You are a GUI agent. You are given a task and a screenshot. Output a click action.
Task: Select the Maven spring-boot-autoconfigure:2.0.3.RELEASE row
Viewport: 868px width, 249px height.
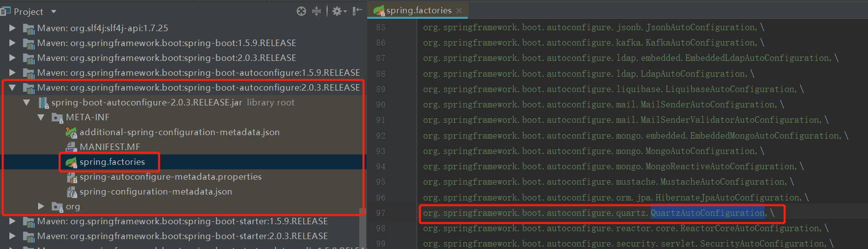[183, 88]
